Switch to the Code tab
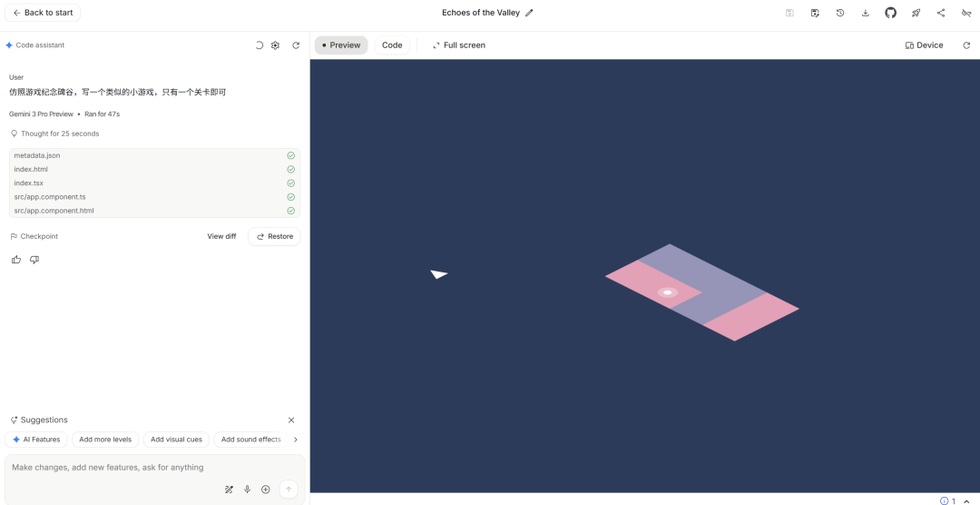Screen dimensions: 980x505 [392, 45]
